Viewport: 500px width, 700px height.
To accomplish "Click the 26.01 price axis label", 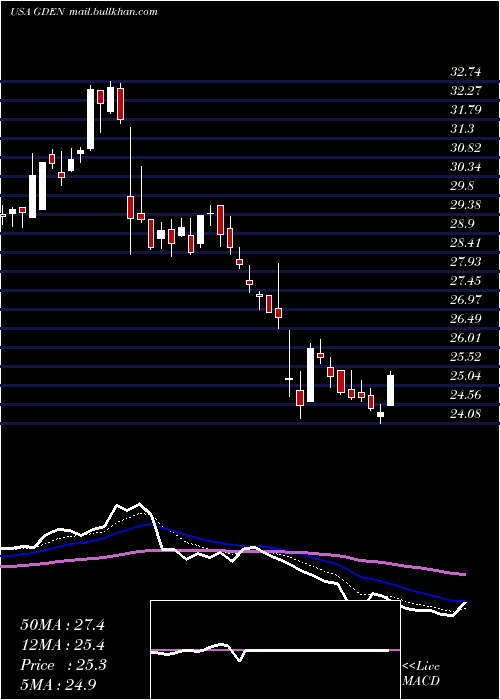I will pos(466,338).
